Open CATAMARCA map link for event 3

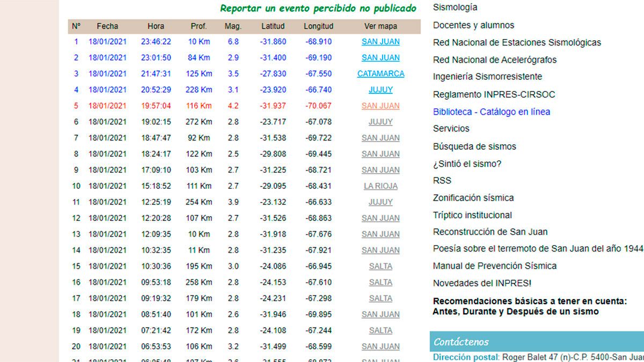click(380, 74)
